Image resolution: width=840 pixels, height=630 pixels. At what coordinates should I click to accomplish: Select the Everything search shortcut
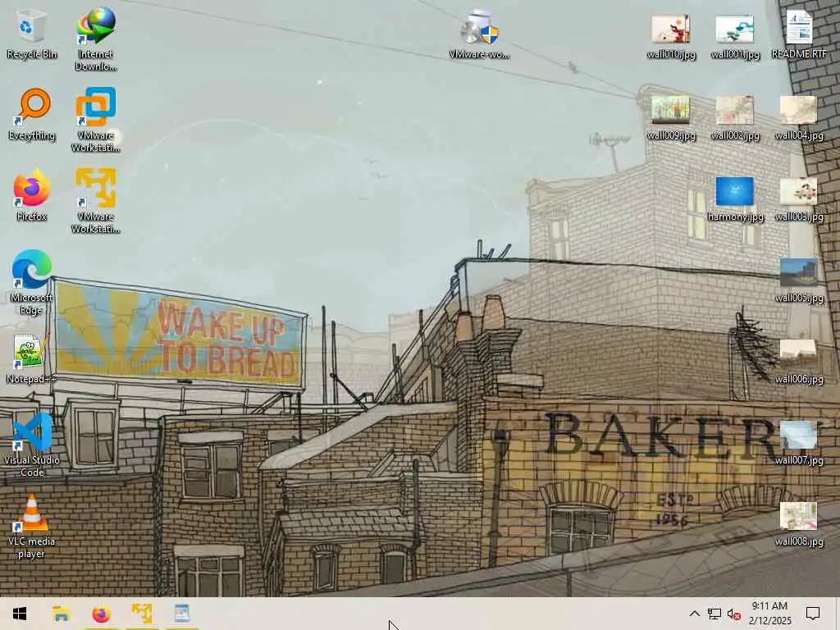(32, 114)
